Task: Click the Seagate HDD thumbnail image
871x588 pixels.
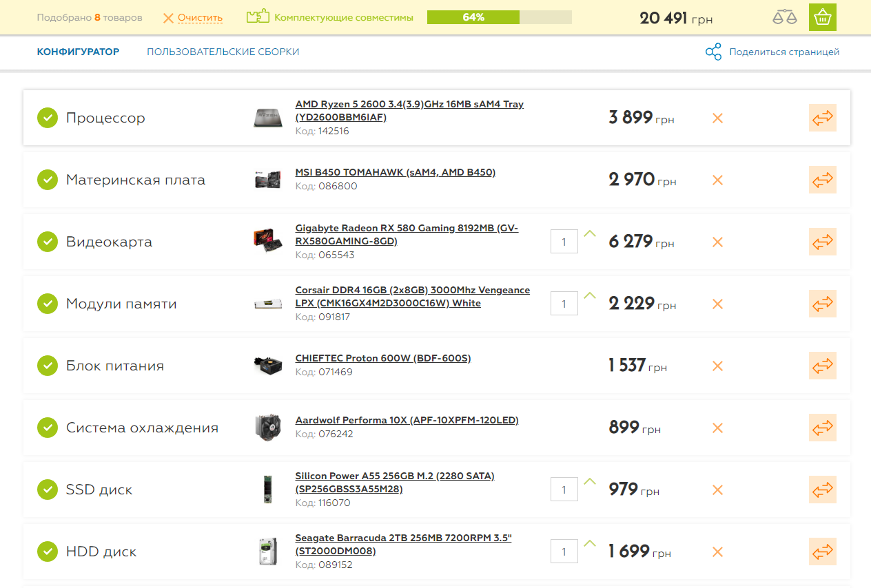Action: (x=267, y=552)
